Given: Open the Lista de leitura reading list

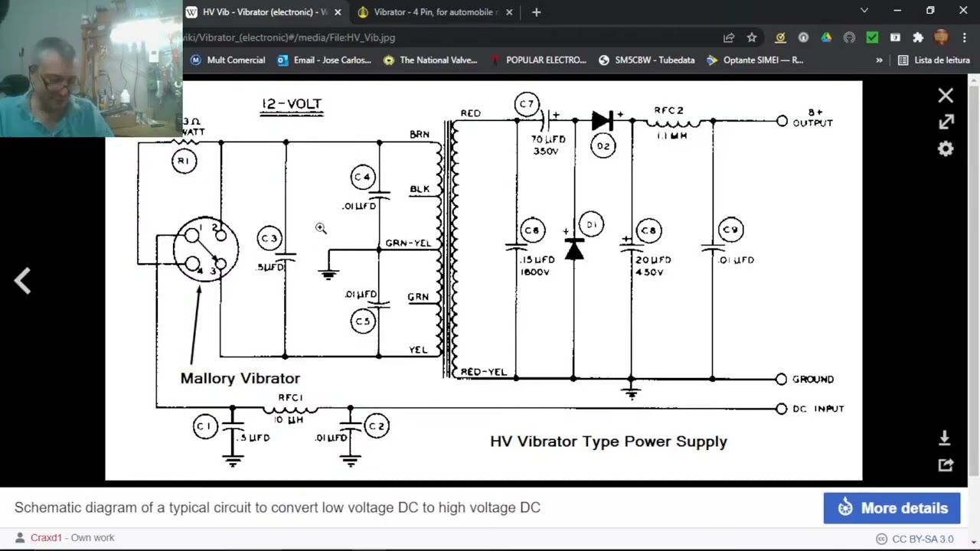Looking at the screenshot, I should coord(934,60).
